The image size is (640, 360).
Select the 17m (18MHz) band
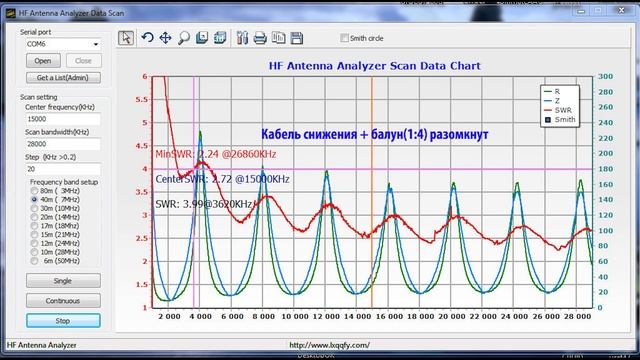34,226
